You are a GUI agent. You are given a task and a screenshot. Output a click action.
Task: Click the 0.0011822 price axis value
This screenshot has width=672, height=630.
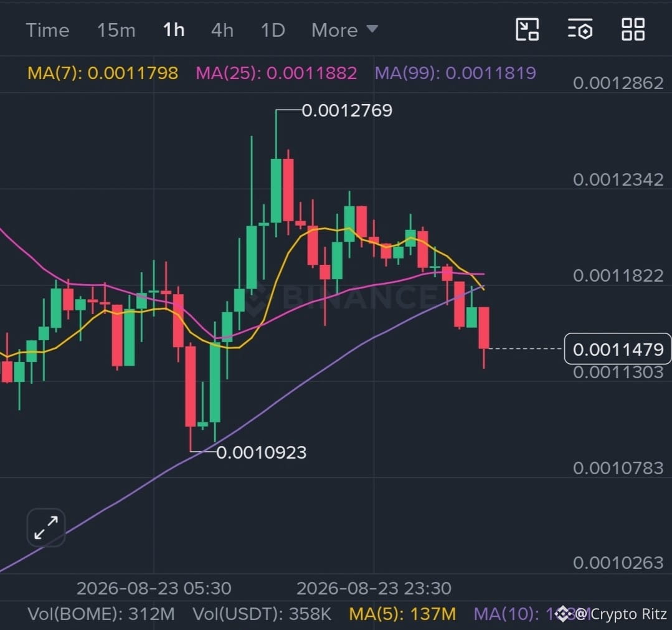618,276
